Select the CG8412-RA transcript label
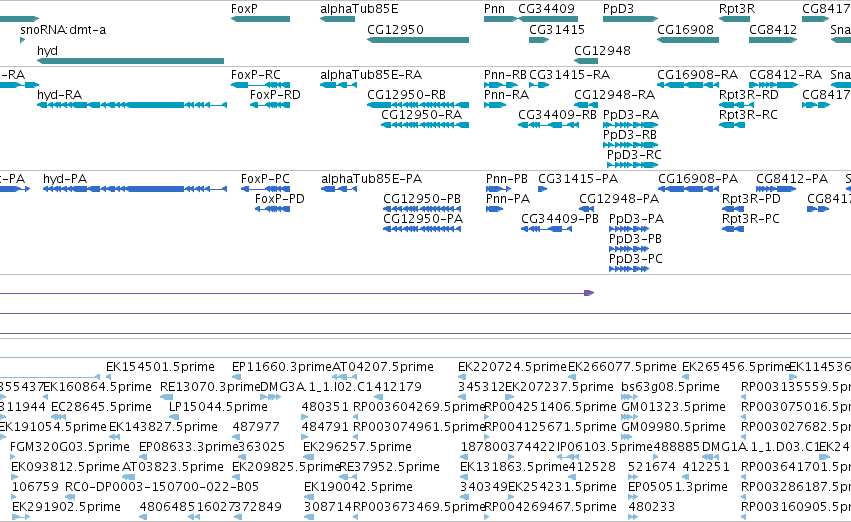Image resolution: width=851 pixels, height=522 pixels. pos(786,75)
